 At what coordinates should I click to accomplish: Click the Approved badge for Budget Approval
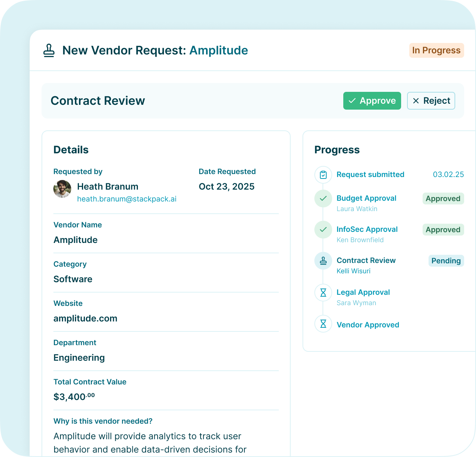[x=443, y=199]
